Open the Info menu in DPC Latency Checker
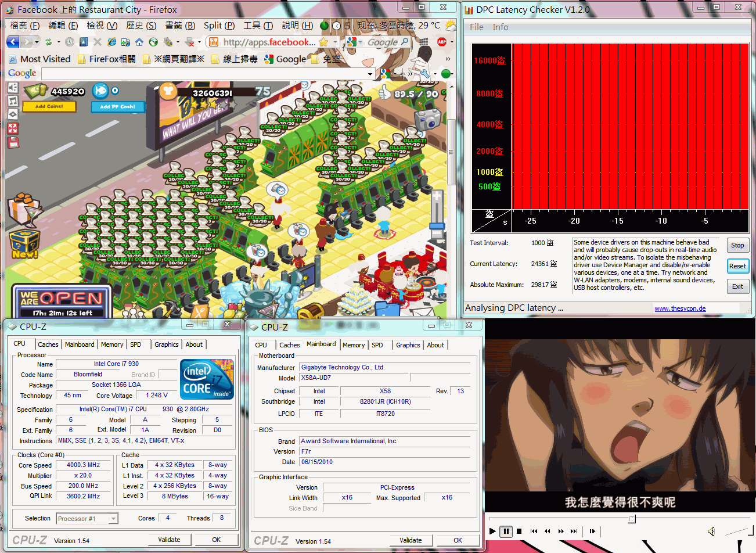756x553 pixels. [501, 27]
